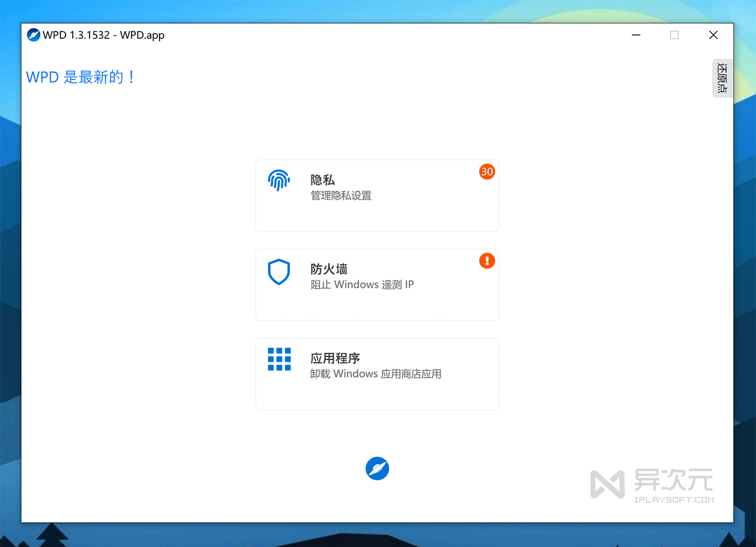Close the WPD window
Screen dimensions: 756x547
714,35
